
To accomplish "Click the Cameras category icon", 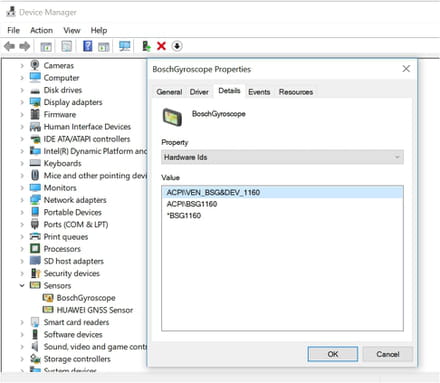I will [x=35, y=65].
